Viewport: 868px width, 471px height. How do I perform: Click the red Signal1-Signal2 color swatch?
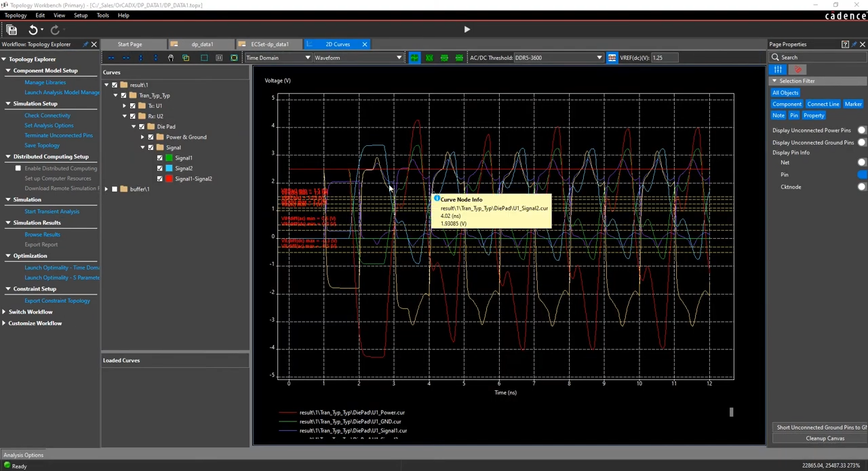pyautogui.click(x=169, y=179)
